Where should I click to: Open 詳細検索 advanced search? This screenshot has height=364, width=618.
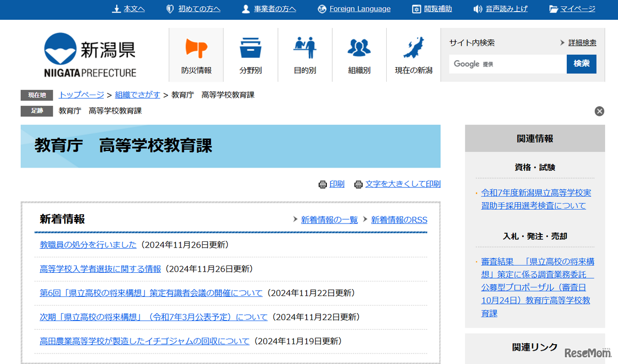[582, 42]
